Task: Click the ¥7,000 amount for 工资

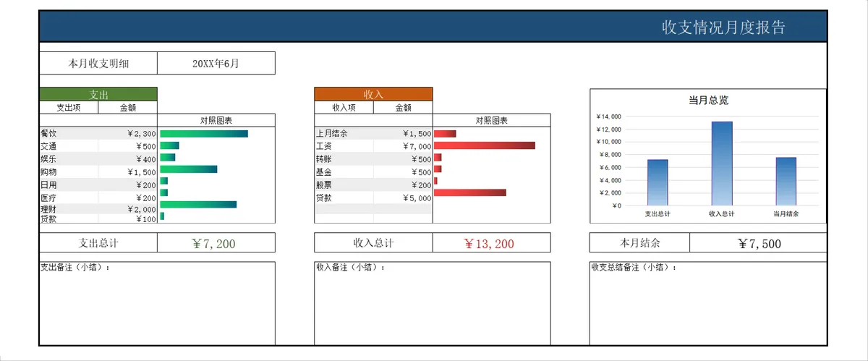Action: 417,146
